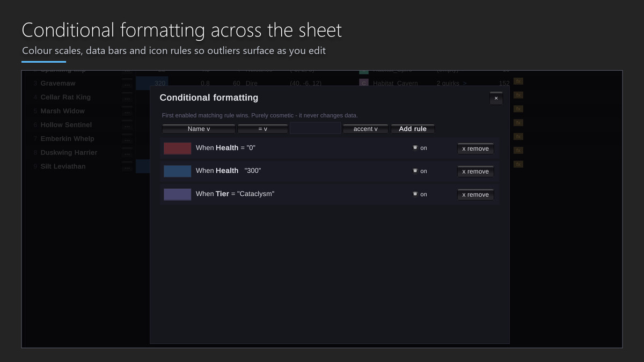
Task: Select the Emberkin Whelp name cell
Action: 67,139
